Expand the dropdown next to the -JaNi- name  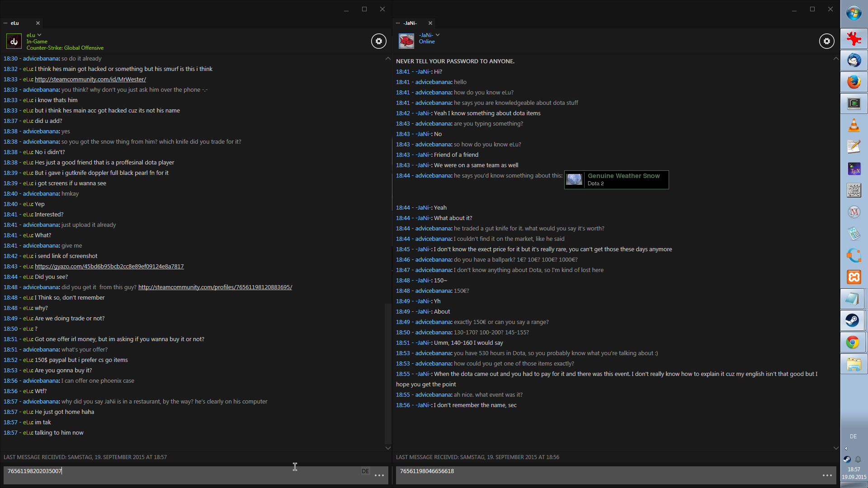click(x=438, y=35)
